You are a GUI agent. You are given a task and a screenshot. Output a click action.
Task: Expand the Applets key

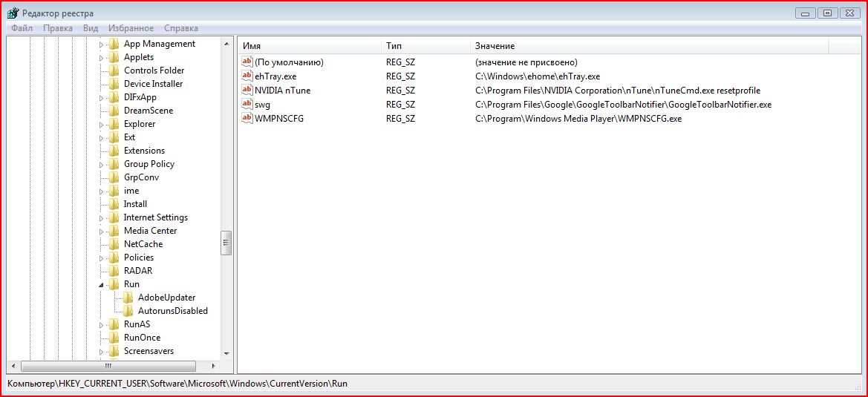click(101, 57)
